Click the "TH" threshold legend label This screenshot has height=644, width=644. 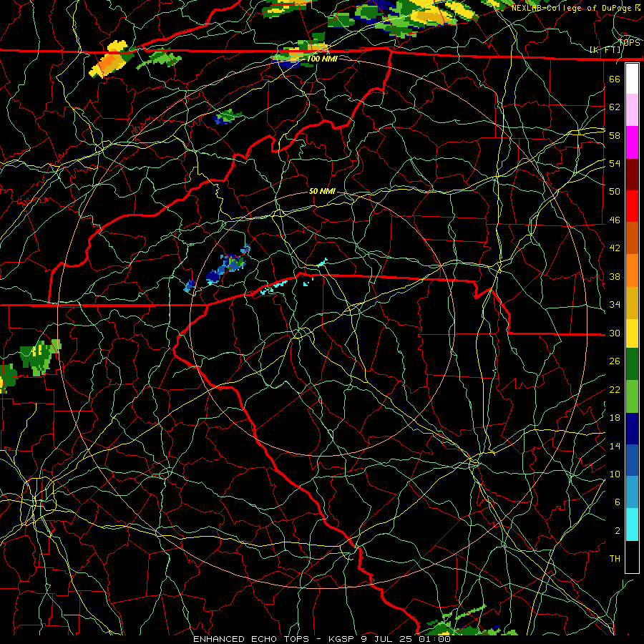click(x=615, y=559)
